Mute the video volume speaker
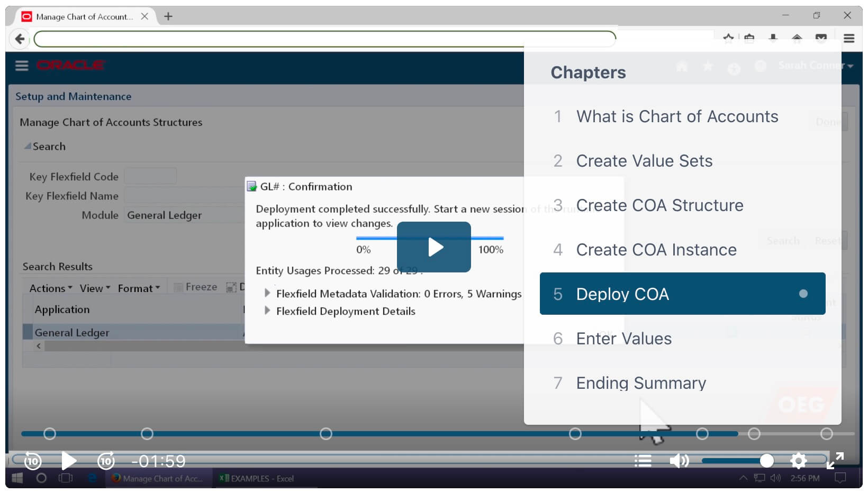This screenshot has height=493, width=868. (x=679, y=461)
